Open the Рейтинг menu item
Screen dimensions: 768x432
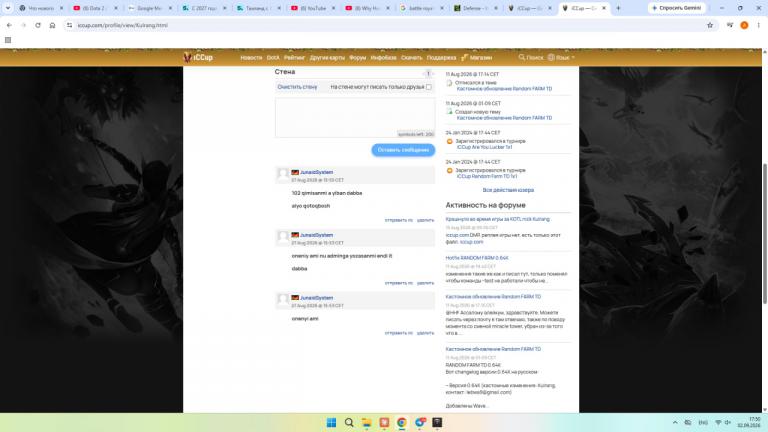click(x=294, y=57)
